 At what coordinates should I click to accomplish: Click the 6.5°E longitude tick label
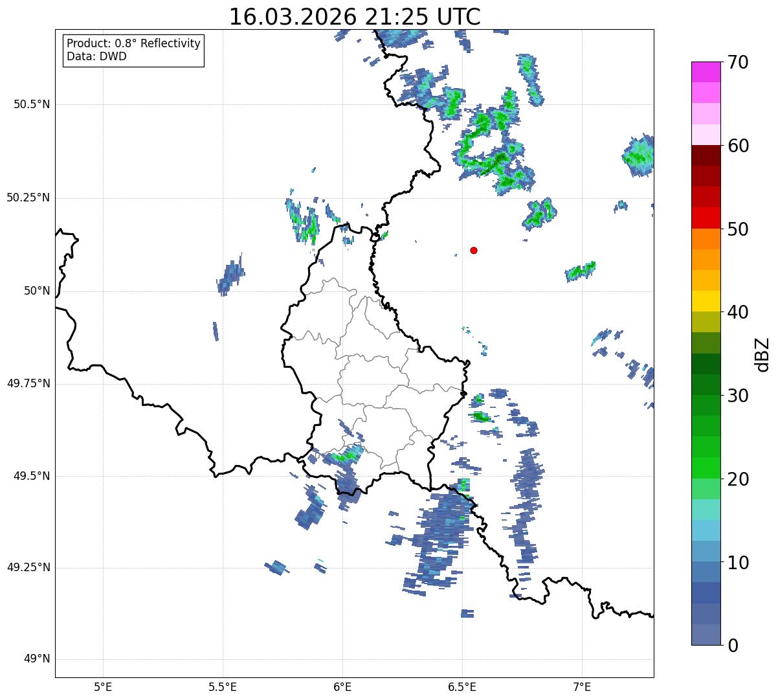point(462,686)
